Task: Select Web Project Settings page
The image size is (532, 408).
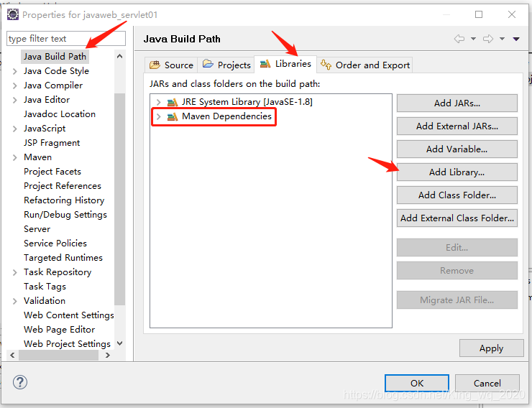Action: pos(67,343)
